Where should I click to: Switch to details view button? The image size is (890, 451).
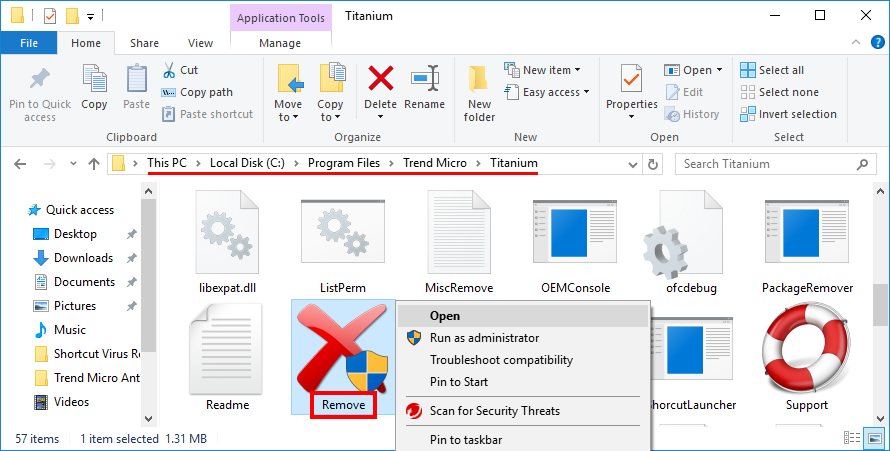[852, 438]
